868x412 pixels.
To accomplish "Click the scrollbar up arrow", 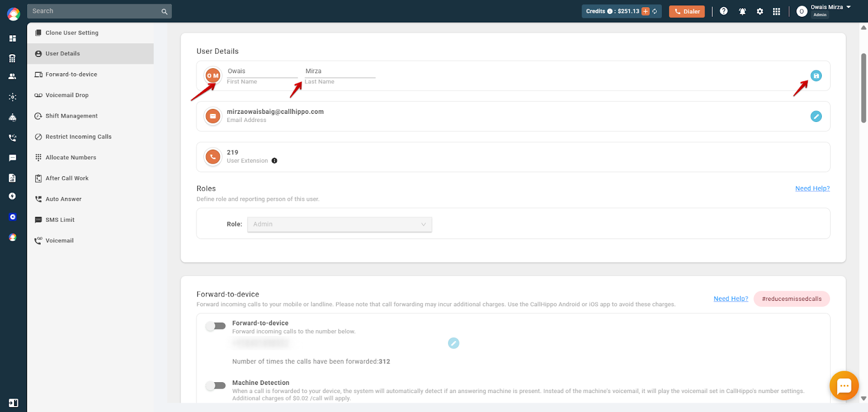I will 864,28.
